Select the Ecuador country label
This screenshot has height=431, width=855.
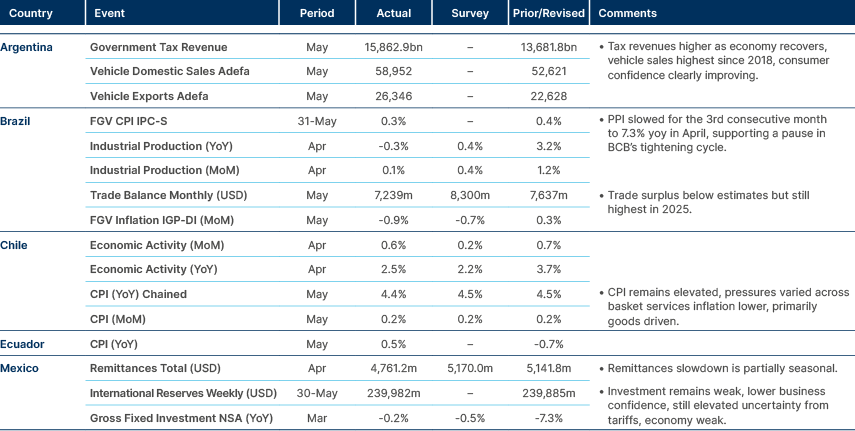coord(21,344)
